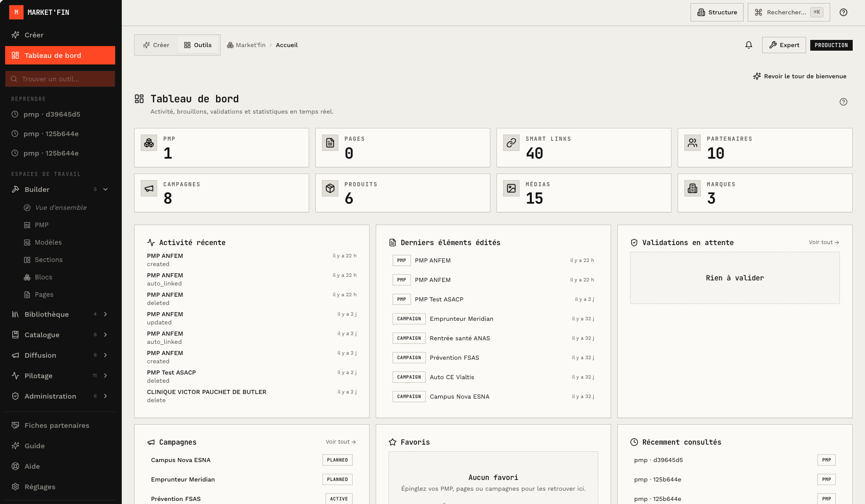The height and width of the screenshot is (504, 865).
Task: Click the PRODUCTION environment badge
Action: [x=831, y=45]
